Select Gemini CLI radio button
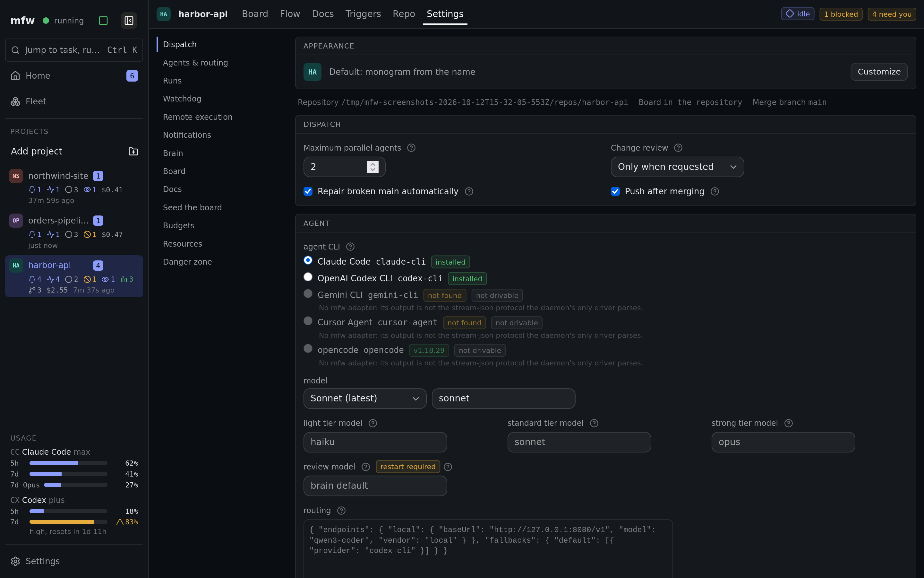 (308, 293)
